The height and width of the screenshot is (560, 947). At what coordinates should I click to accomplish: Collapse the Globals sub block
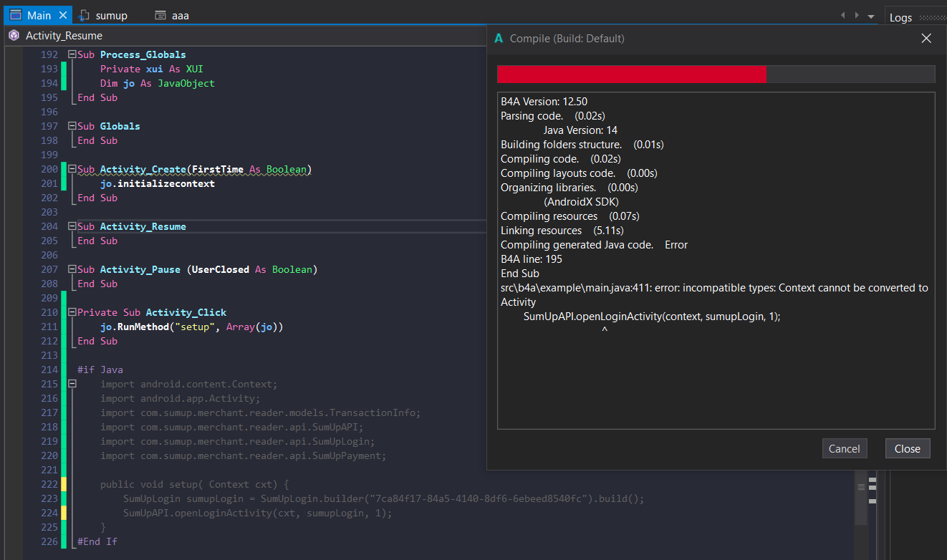tap(72, 126)
